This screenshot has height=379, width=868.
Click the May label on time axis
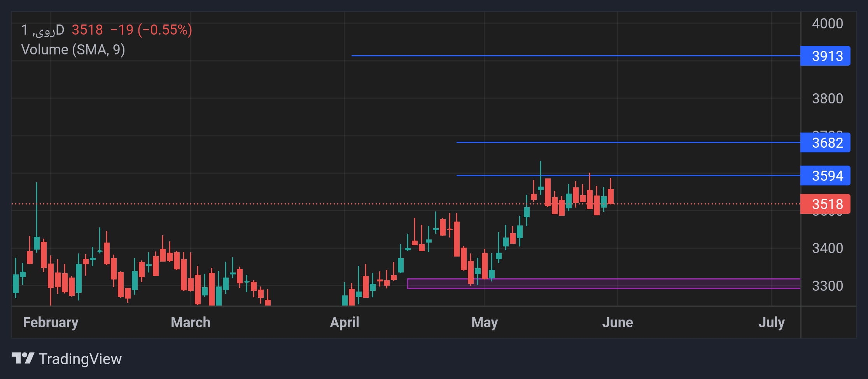(485, 323)
